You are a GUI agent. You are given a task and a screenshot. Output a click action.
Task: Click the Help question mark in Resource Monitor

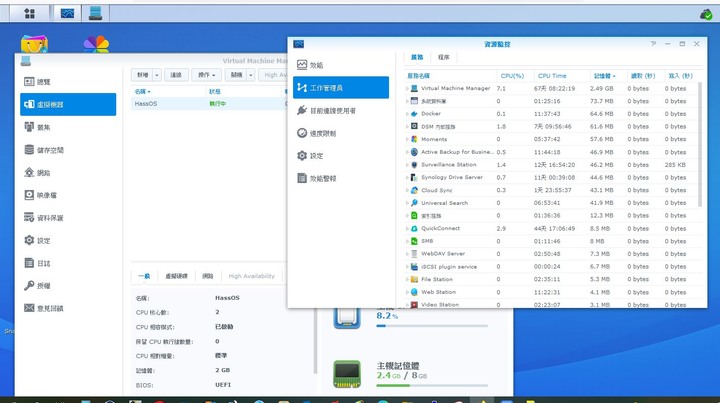click(653, 44)
